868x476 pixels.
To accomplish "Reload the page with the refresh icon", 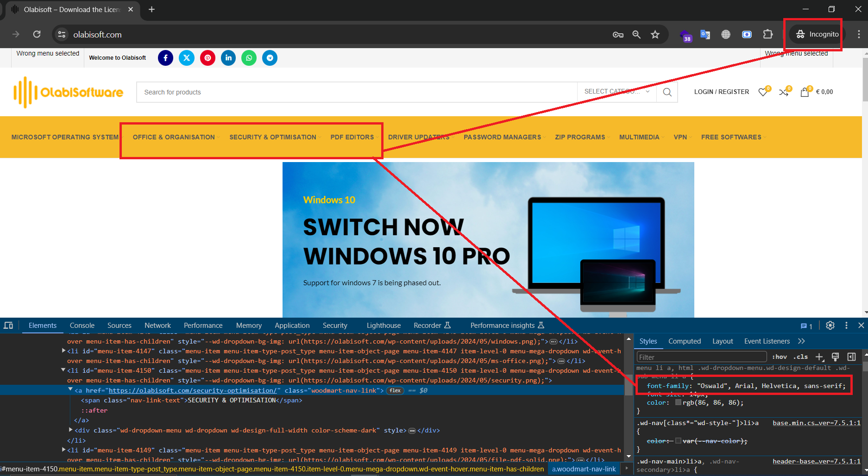I will coord(37,34).
